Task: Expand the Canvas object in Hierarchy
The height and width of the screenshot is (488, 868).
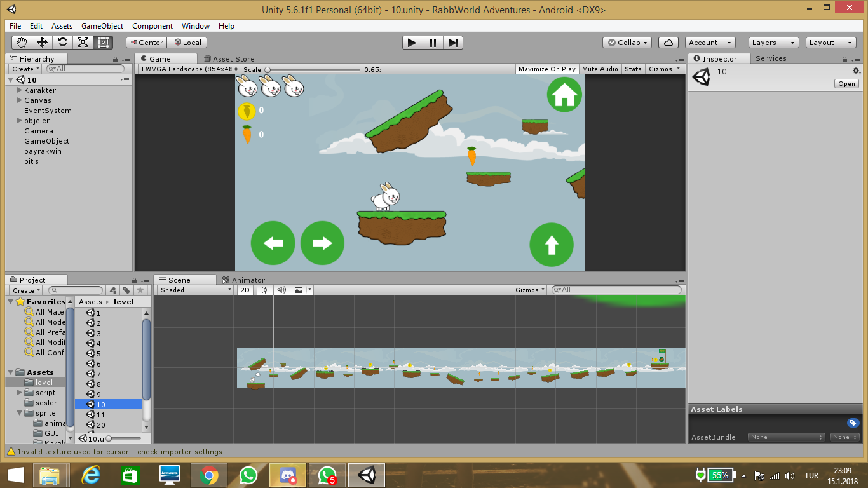Action: 20,100
